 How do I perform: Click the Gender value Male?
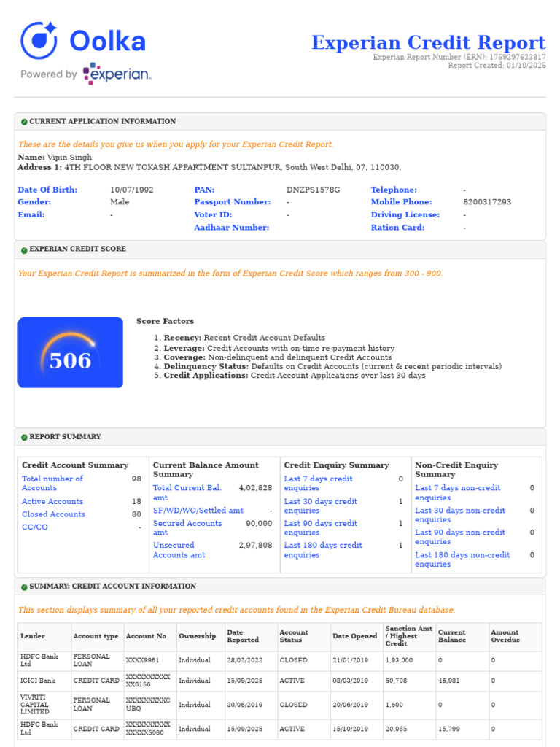[120, 202]
